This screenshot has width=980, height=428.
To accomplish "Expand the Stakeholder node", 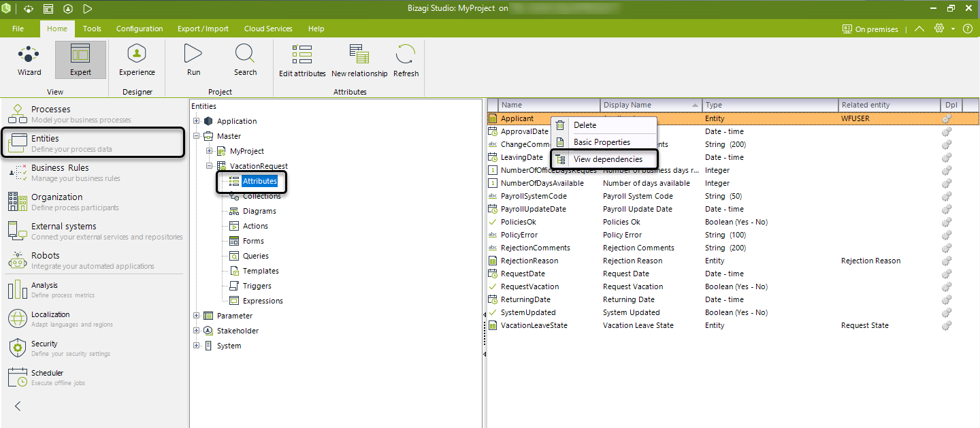I will (197, 331).
